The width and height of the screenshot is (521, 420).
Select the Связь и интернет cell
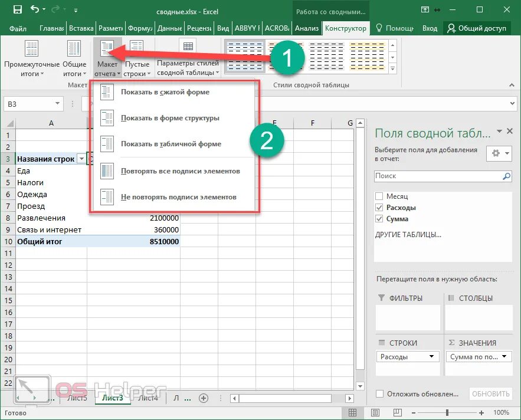(x=51, y=230)
